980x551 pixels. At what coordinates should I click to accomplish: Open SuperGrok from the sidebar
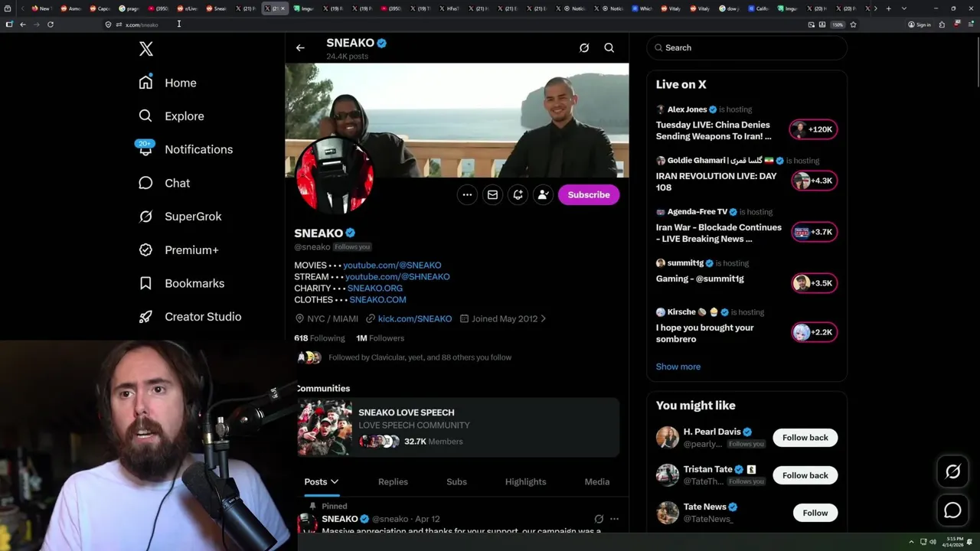[x=180, y=217]
